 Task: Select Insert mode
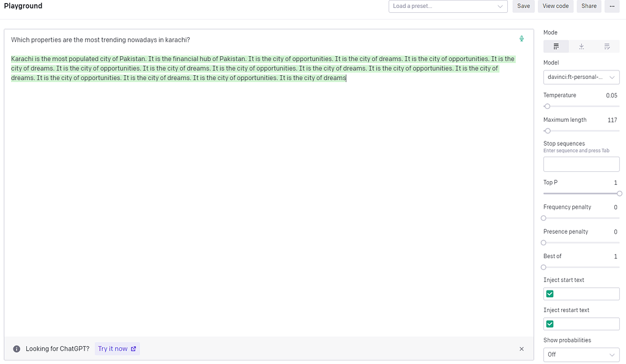[x=581, y=46]
